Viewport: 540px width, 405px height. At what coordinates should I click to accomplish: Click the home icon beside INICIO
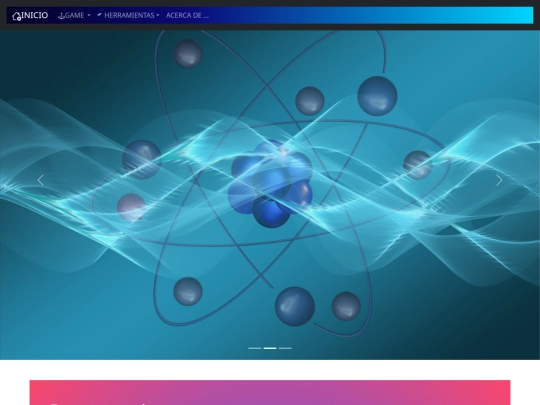tap(16, 16)
